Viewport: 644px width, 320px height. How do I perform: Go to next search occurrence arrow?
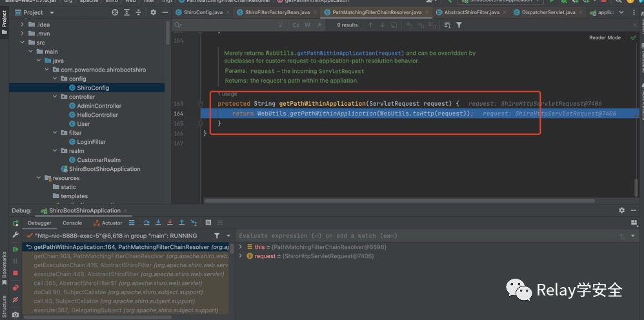383,25
